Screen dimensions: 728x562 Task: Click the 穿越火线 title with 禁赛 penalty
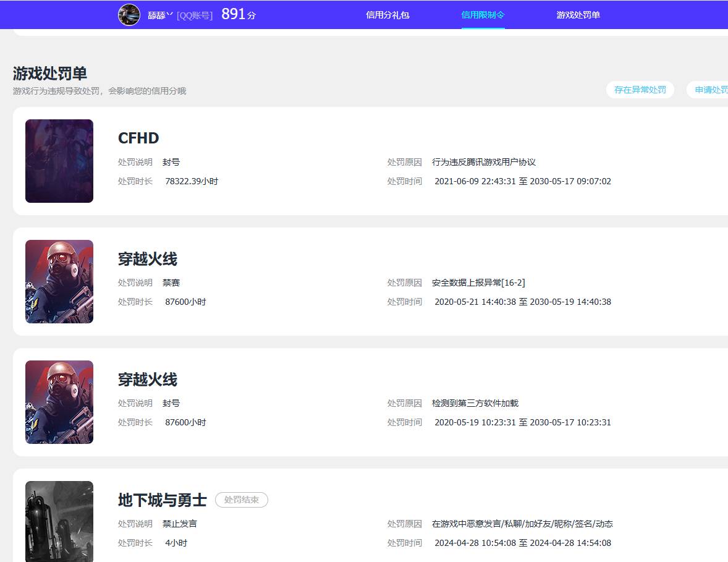[x=148, y=258]
